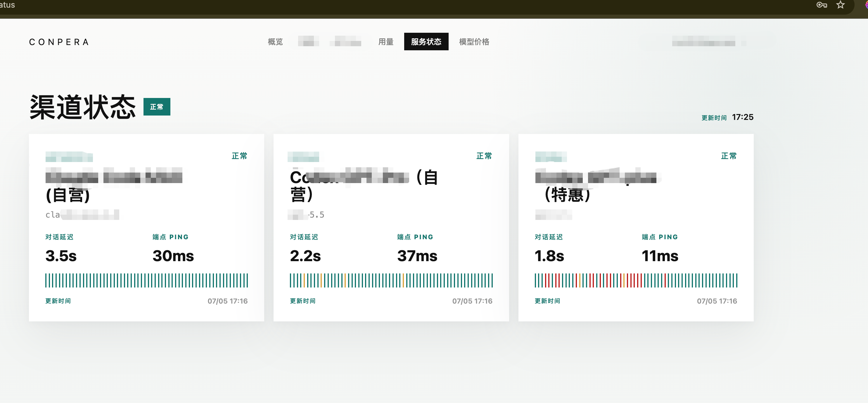Click 端点 PING label above 37ms
Viewport: 868px width, 403px height.
click(415, 237)
